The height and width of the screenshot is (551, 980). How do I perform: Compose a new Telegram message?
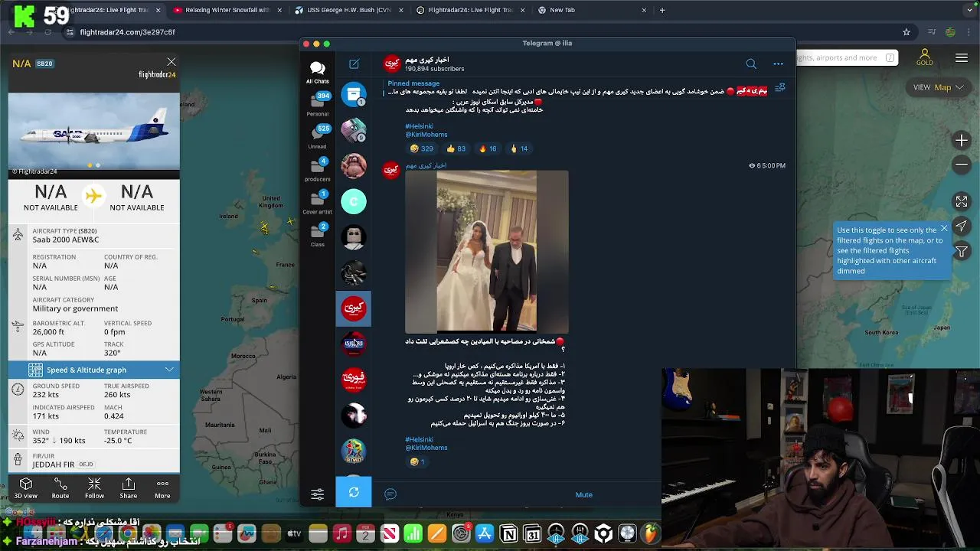pyautogui.click(x=354, y=64)
